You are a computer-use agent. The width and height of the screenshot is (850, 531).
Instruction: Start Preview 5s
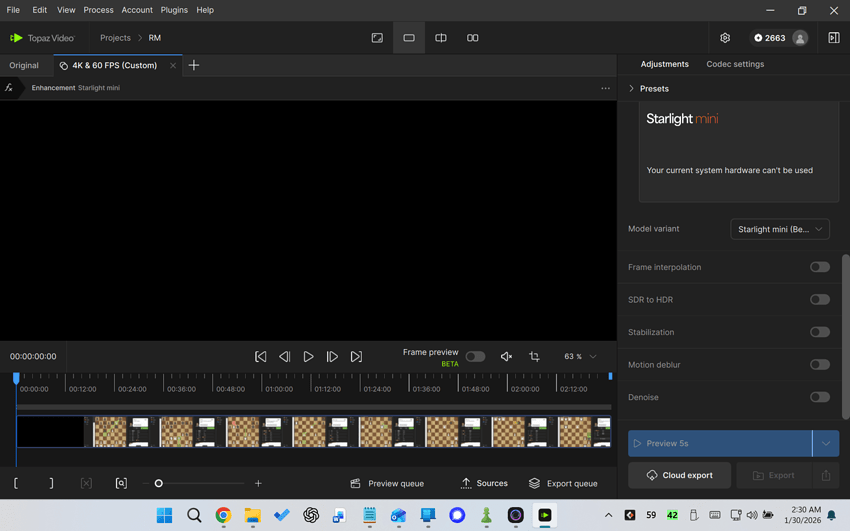(x=720, y=443)
